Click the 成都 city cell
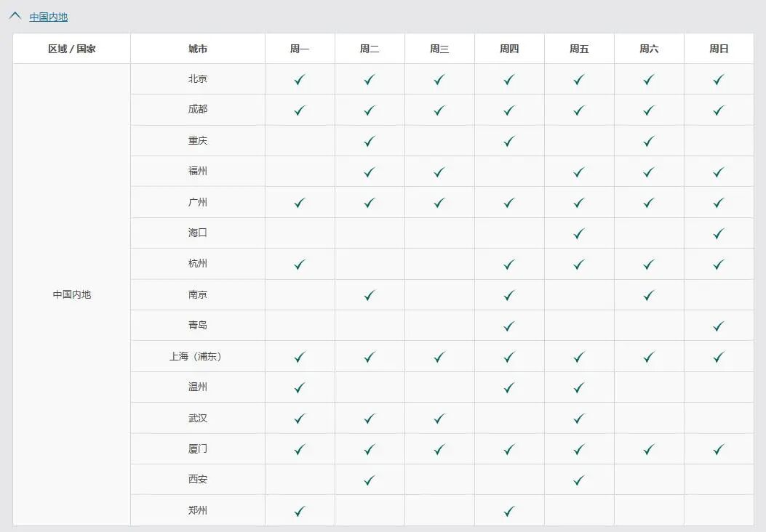 click(x=198, y=109)
